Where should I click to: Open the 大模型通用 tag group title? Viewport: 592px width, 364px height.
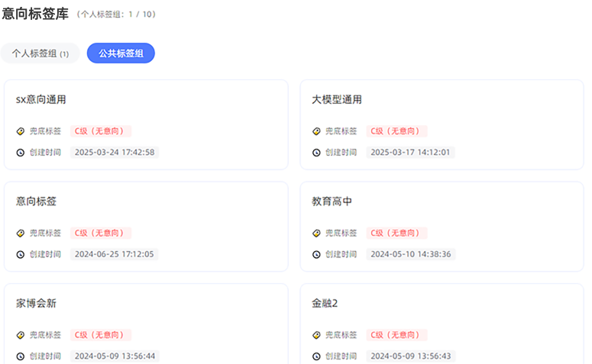pyautogui.click(x=337, y=99)
